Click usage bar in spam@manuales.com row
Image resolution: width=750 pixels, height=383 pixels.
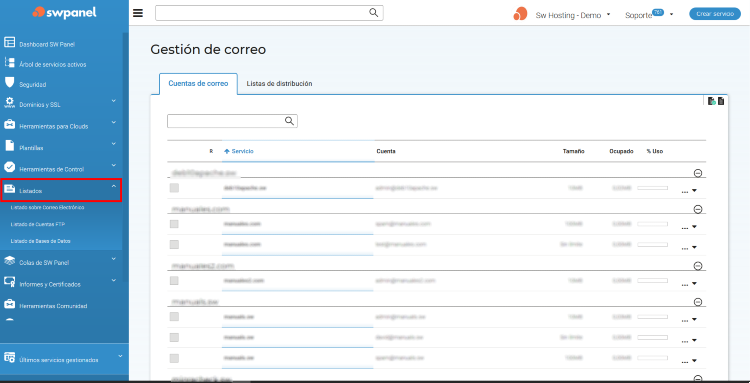(x=652, y=223)
